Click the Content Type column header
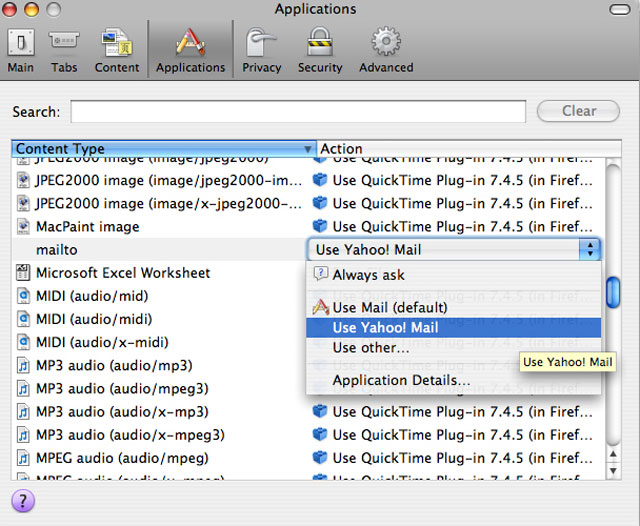Viewport: 640px width, 526px height. pyautogui.click(x=163, y=149)
